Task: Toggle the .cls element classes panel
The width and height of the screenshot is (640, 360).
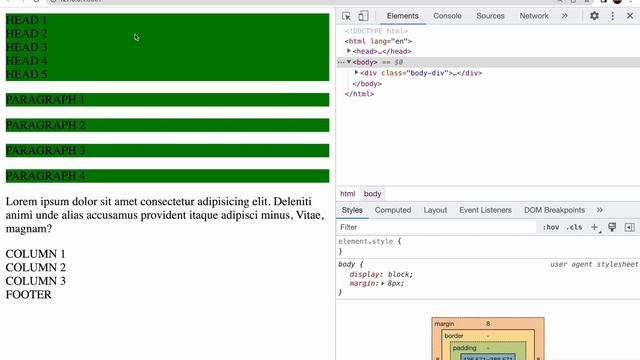Action: tap(574, 227)
